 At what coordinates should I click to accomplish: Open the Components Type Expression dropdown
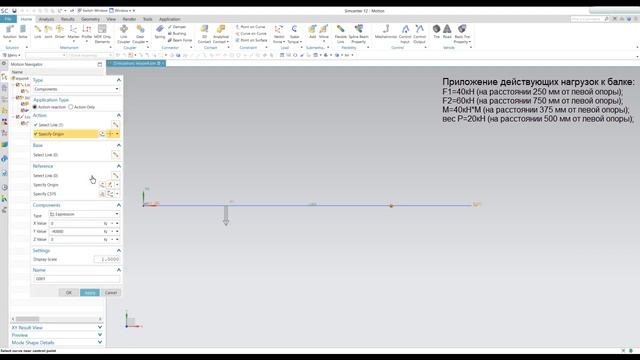click(x=84, y=214)
